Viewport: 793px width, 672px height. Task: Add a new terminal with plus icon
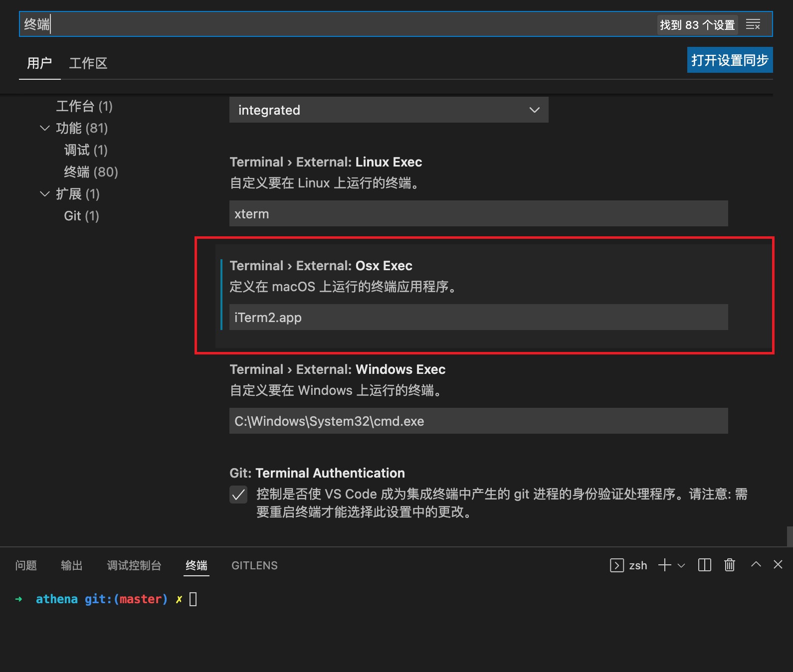click(x=664, y=565)
